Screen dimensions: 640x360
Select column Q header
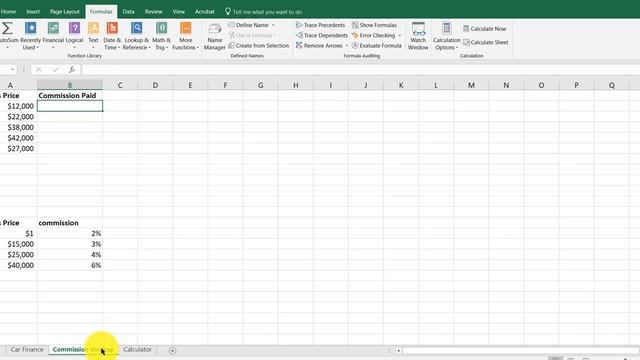point(611,85)
